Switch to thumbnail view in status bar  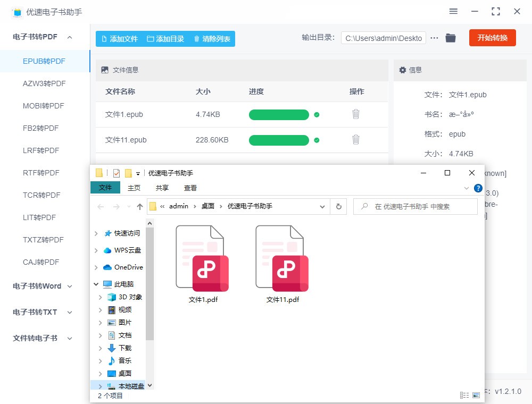pyautogui.click(x=475, y=395)
